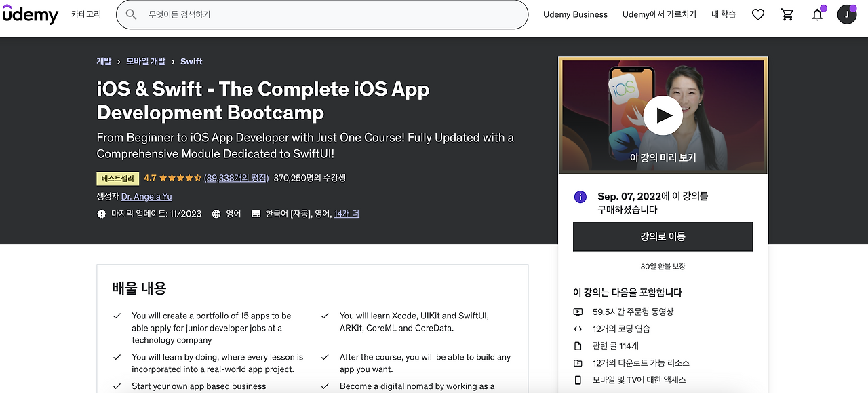
Task: Open the notifications bell
Action: 817,14
